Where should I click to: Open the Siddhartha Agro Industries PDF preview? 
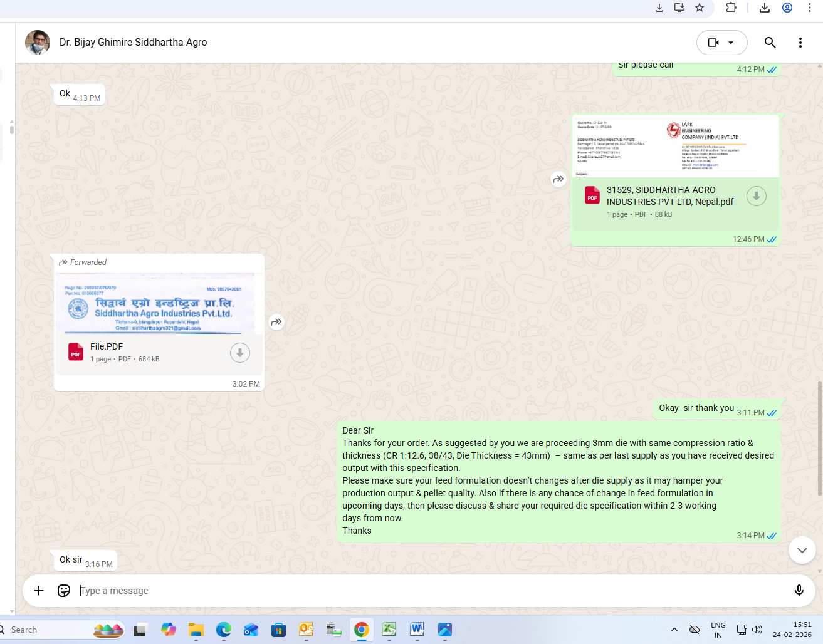(x=159, y=304)
